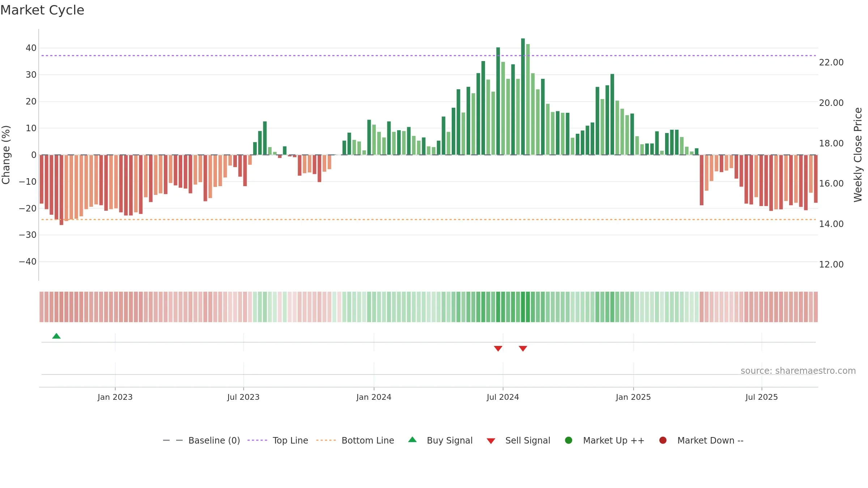This screenshot has width=868, height=488.
Task: Click the 18.00 price axis label
Action: click(831, 144)
